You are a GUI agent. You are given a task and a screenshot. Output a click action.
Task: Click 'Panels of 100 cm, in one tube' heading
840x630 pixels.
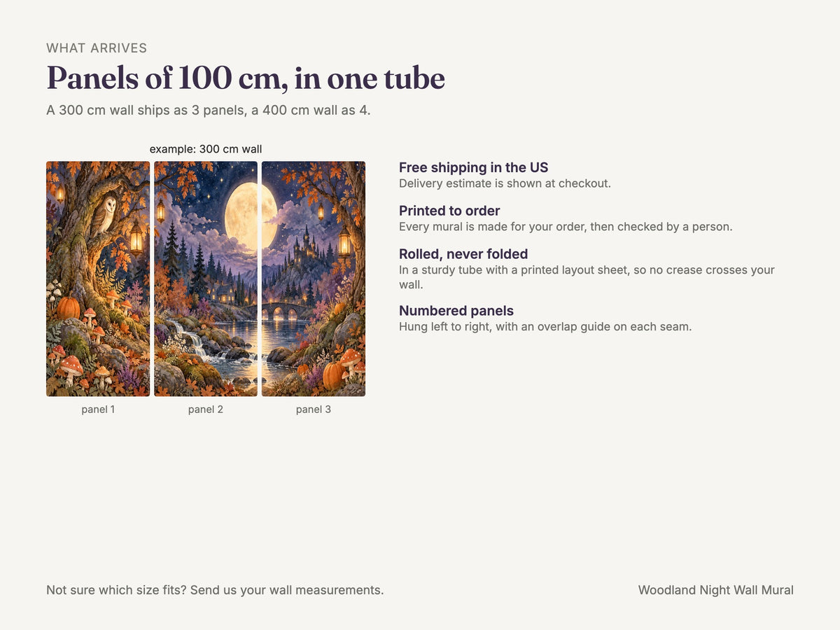point(246,78)
